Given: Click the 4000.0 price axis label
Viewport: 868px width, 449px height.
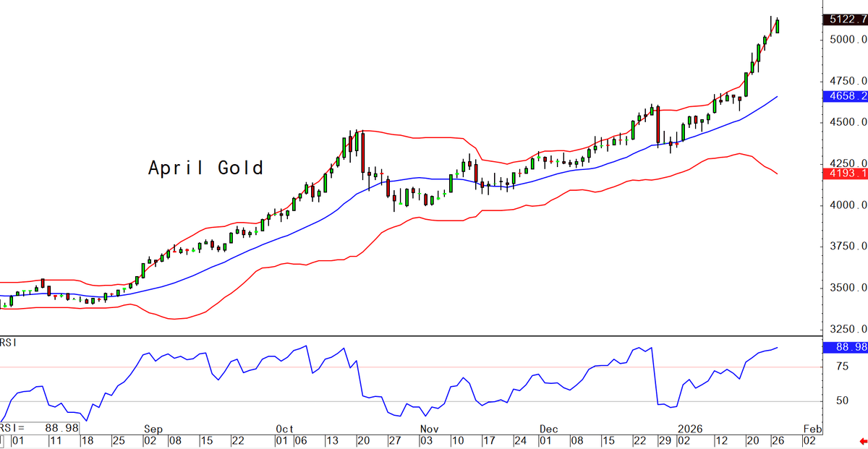Looking at the screenshot, I should coord(848,205).
